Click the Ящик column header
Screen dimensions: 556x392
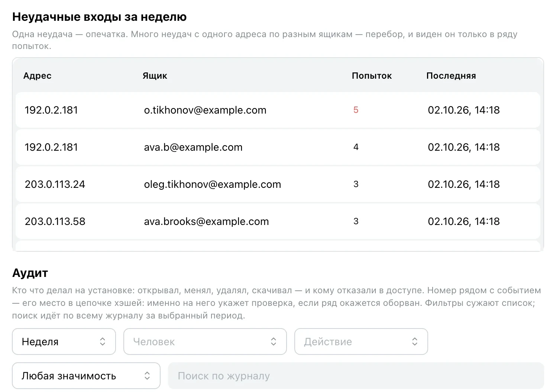point(155,76)
